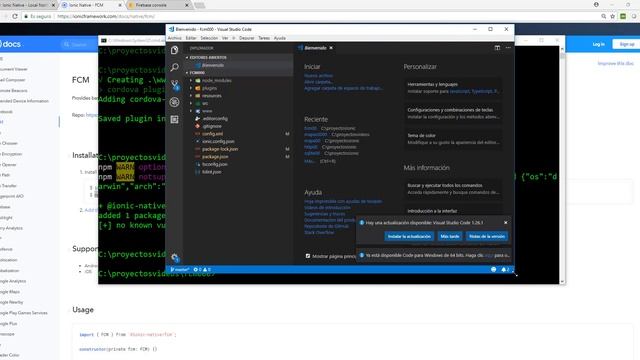Open the Source Control view in VS Code
Image resolution: width=640 pixels, height=360 pixels.
175,85
